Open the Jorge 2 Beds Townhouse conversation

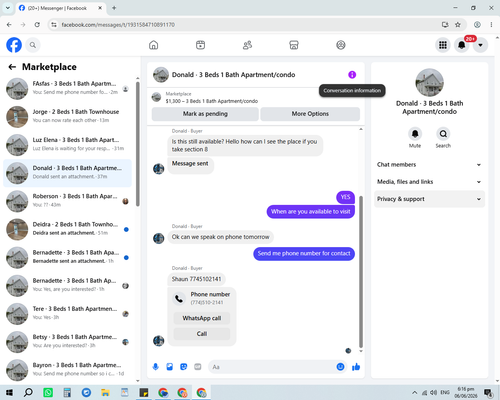67,117
